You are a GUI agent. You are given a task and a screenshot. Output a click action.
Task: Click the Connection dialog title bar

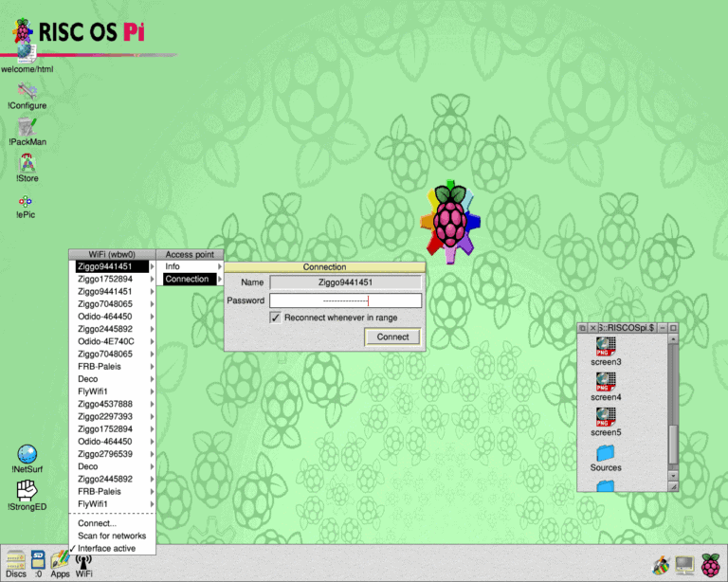coord(324,267)
